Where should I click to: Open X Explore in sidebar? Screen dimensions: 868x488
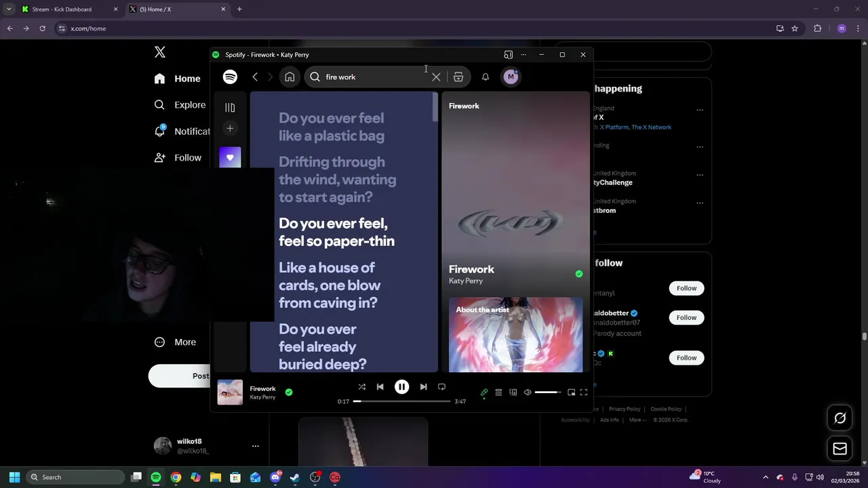[180, 105]
